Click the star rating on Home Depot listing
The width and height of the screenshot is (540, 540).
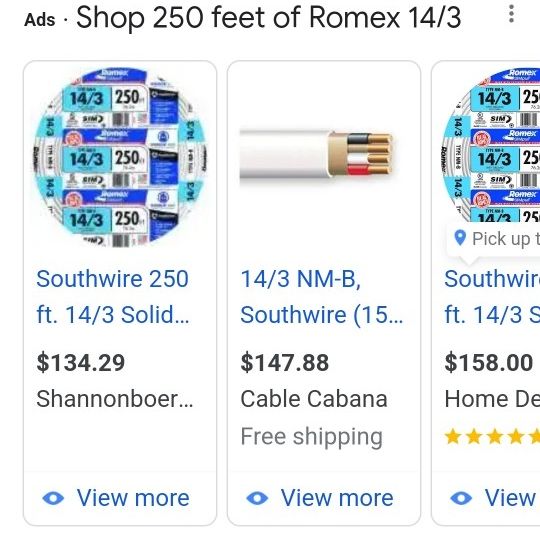coord(492,437)
